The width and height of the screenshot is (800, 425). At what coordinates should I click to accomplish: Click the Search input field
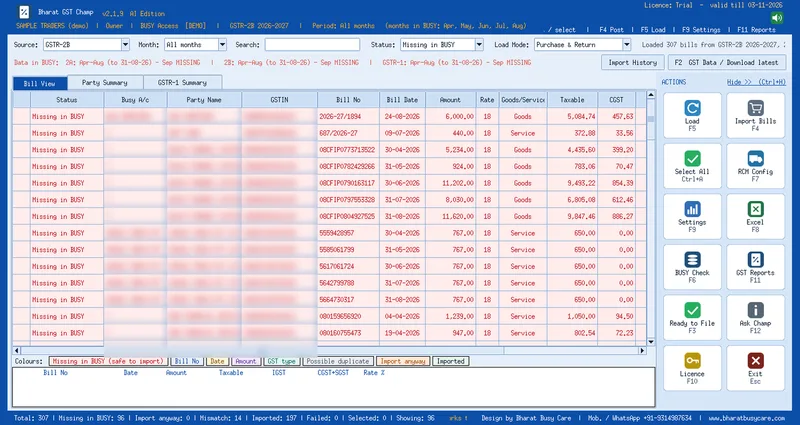[312, 45]
